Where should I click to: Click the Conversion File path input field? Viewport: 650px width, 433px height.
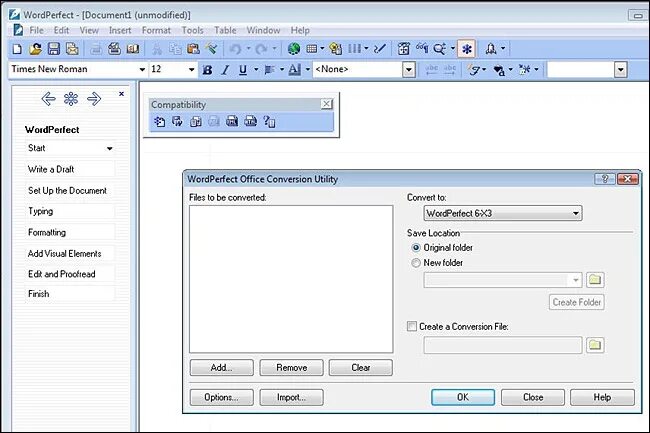click(503, 345)
